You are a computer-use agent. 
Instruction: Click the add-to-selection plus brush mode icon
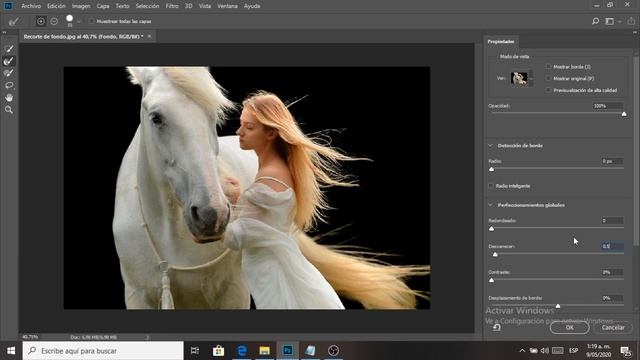click(40, 21)
